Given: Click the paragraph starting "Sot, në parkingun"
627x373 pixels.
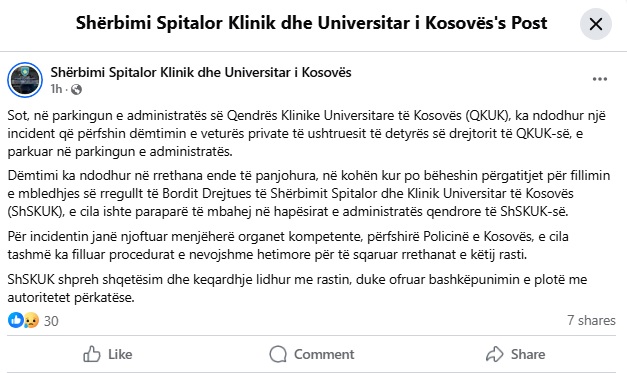Looking at the screenshot, I should click(x=307, y=134).
